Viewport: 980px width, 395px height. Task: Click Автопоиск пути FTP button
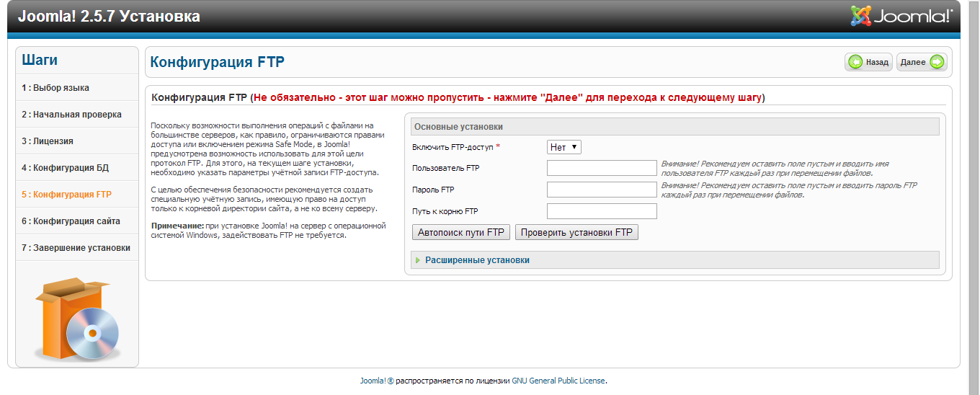click(461, 232)
